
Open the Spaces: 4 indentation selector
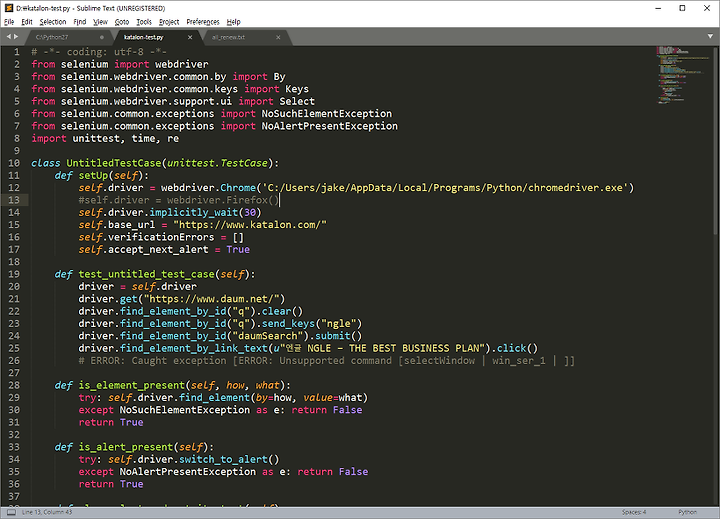(634, 512)
